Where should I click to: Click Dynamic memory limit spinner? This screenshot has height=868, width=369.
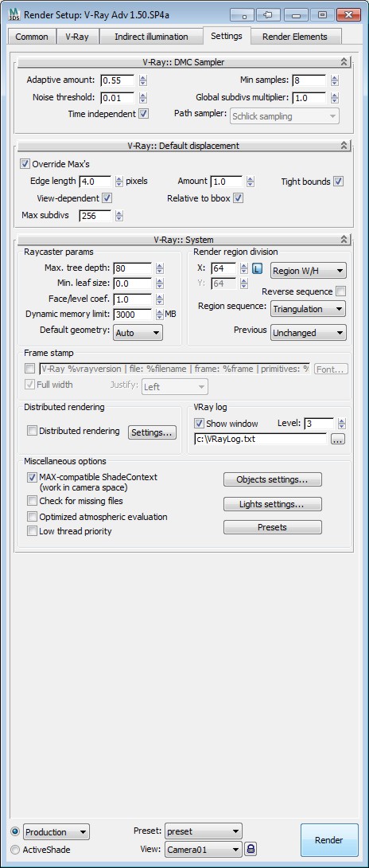(160, 315)
